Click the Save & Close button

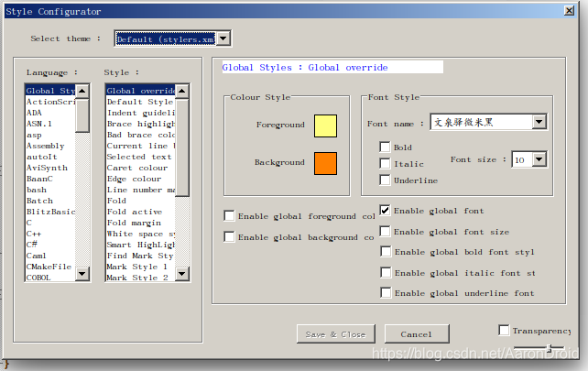click(336, 333)
